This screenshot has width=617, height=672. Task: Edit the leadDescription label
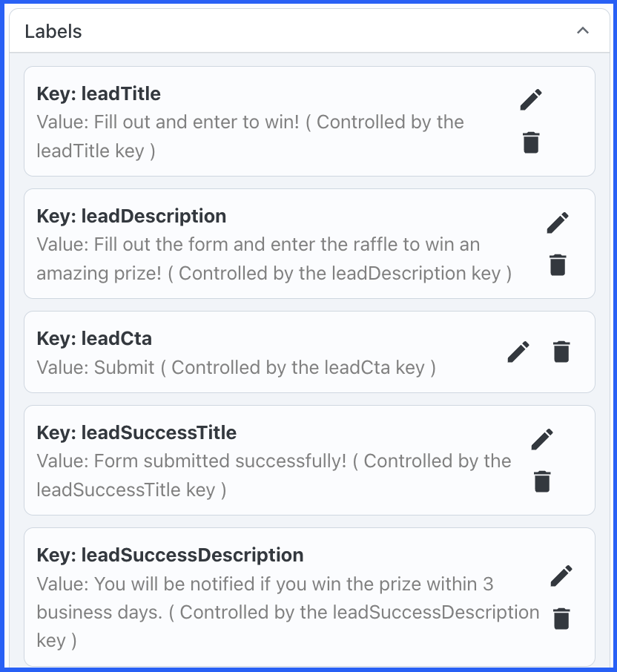(x=558, y=222)
